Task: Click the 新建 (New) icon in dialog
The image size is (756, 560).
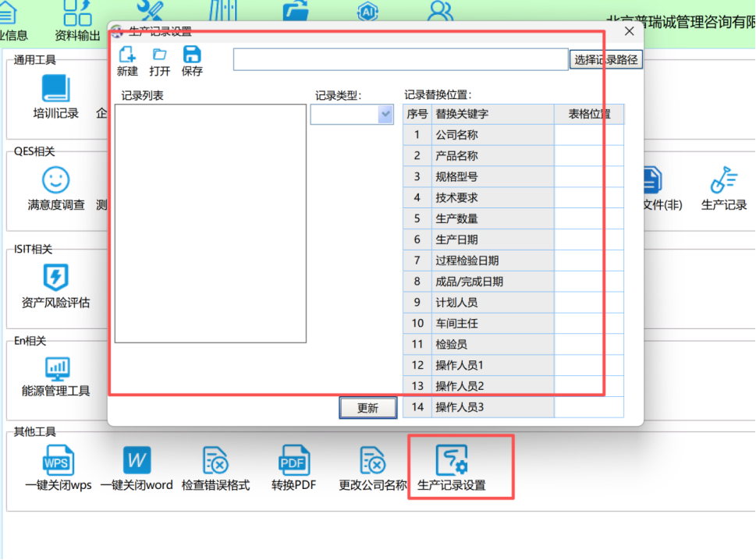Action: [x=127, y=55]
